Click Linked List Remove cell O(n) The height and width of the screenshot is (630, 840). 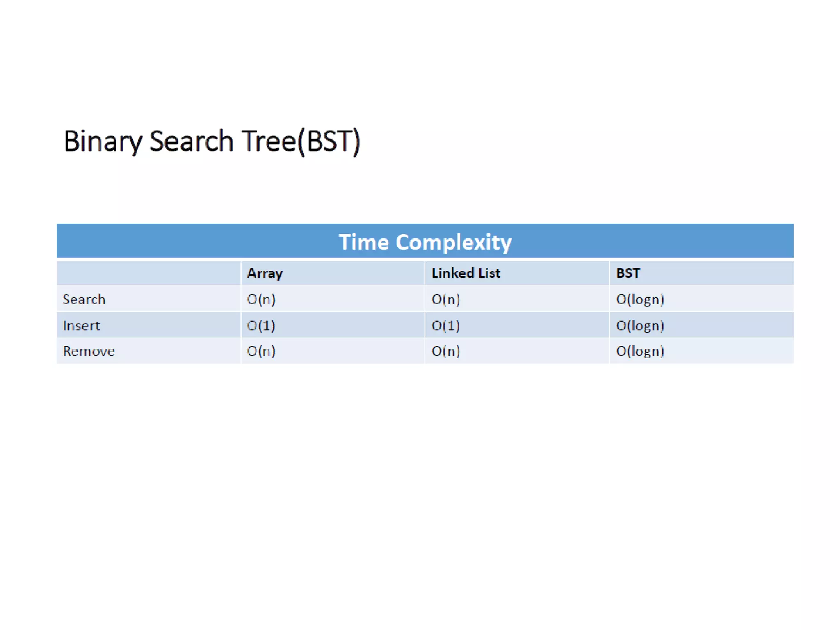click(446, 351)
